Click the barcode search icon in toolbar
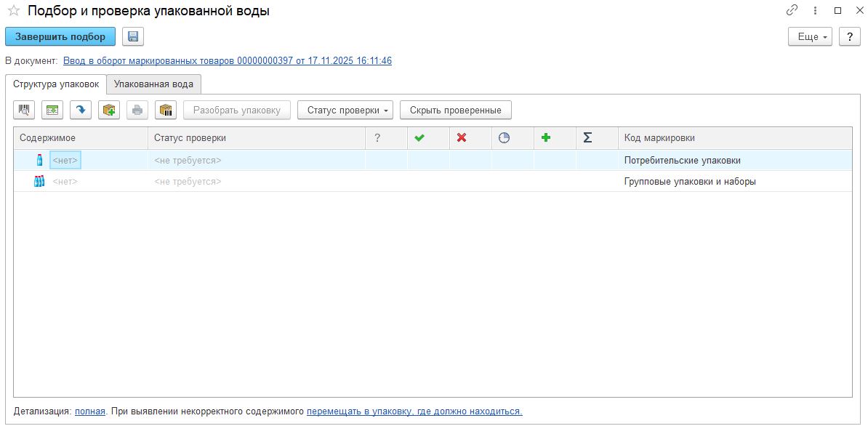This screenshot has width=868, height=426. pos(25,110)
